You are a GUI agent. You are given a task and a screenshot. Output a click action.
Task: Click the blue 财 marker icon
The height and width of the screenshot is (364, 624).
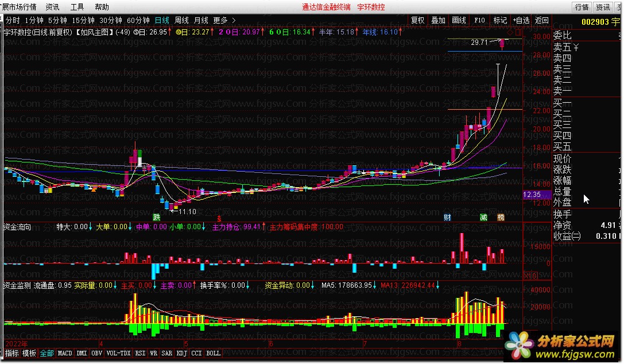447,218
